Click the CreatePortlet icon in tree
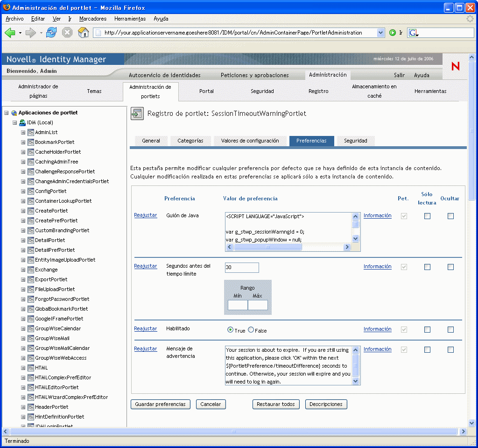This screenshot has width=478, height=448. (31, 211)
